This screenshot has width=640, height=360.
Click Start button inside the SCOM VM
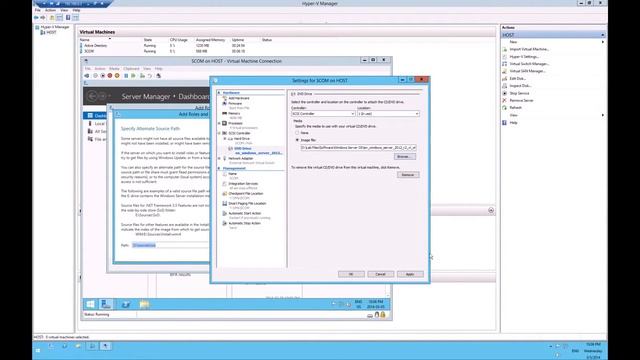click(x=90, y=304)
